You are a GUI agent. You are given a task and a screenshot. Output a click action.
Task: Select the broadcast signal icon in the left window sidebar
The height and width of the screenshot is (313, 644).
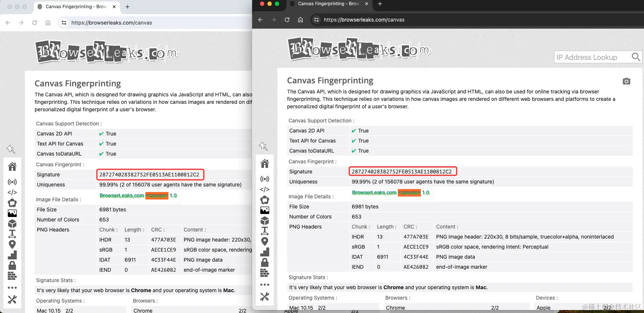[x=12, y=182]
